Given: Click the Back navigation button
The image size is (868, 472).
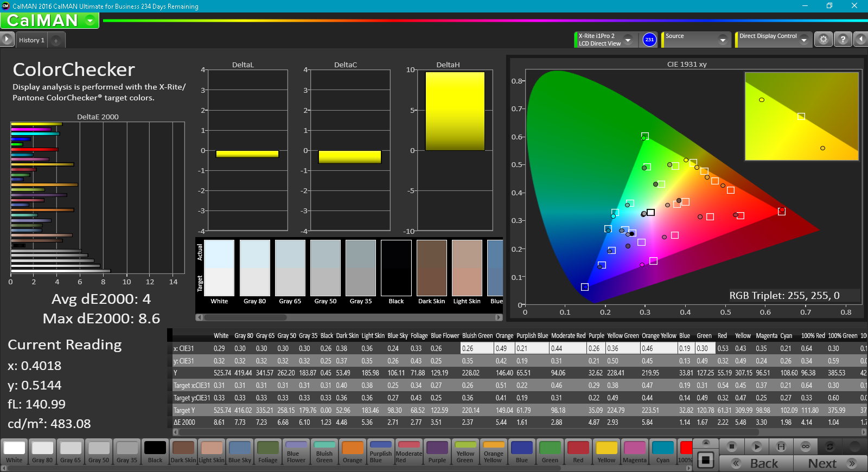Looking at the screenshot, I should 756,463.
